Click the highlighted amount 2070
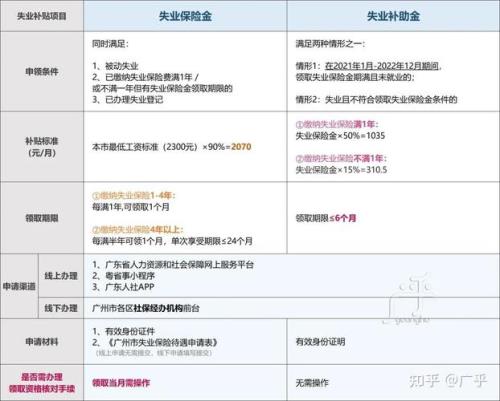Viewport: 500px width, 401px height. (x=241, y=147)
